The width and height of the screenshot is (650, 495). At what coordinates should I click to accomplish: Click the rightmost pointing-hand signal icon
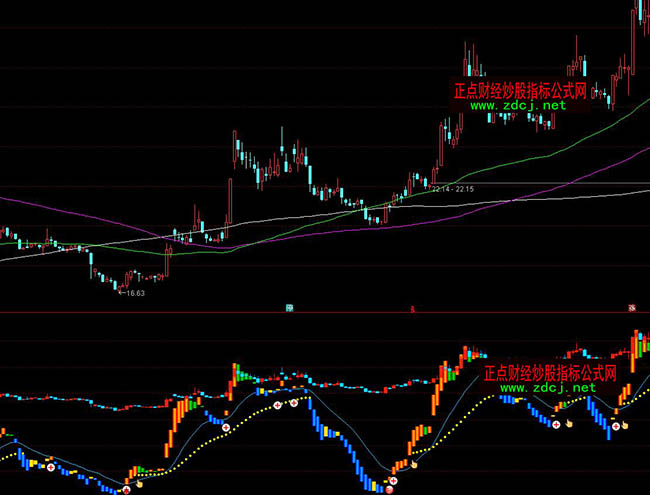coord(627,425)
